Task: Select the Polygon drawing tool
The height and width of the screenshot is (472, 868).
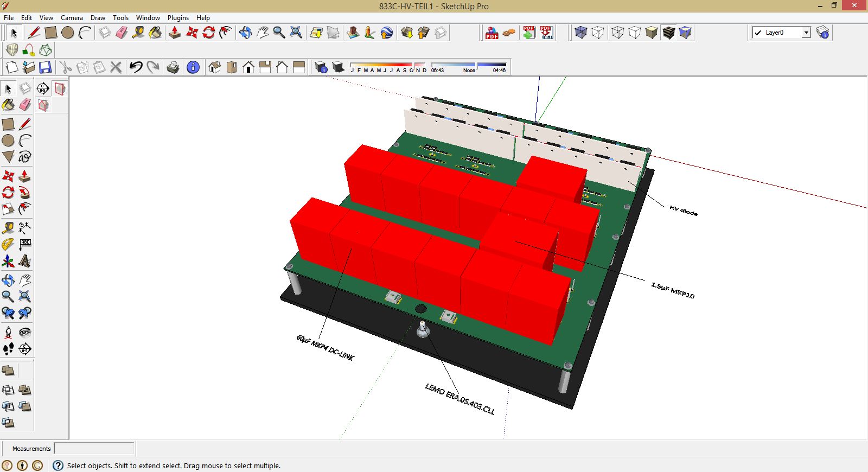Action: (8, 157)
